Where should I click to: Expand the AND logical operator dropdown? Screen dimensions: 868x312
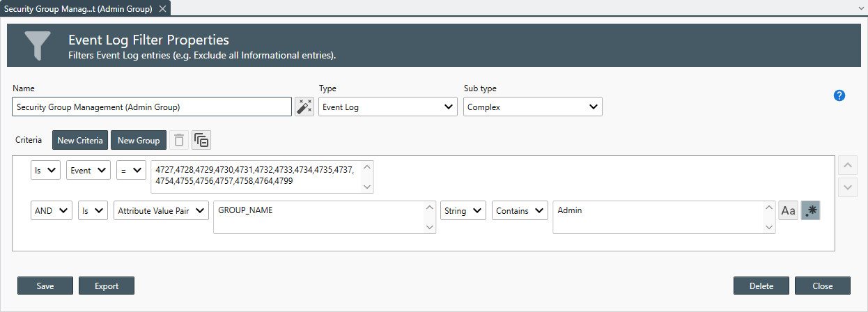[x=51, y=211]
